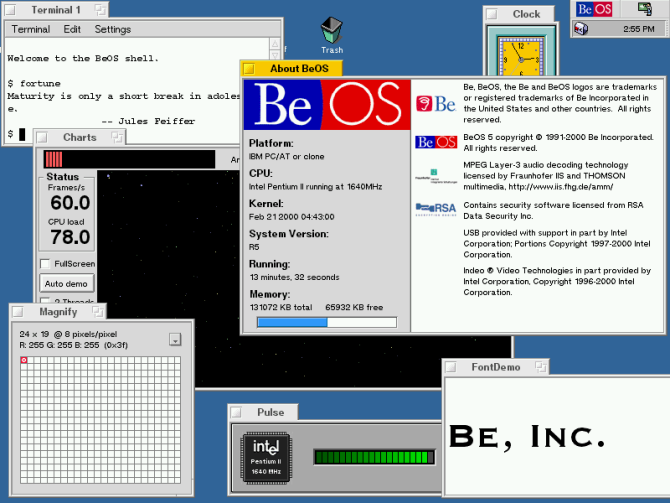Click Terminal 1 window zoom icon
670x503 pixels.
(x=100, y=9)
